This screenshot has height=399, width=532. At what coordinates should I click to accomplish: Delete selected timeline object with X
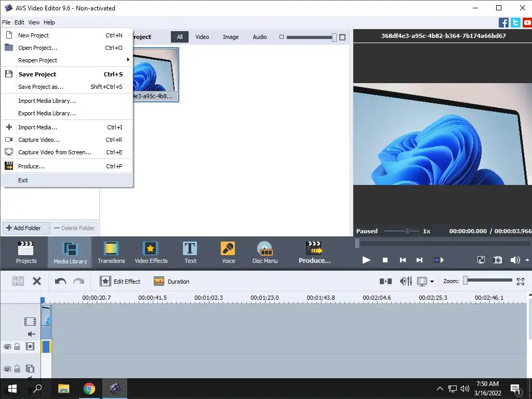coord(37,281)
